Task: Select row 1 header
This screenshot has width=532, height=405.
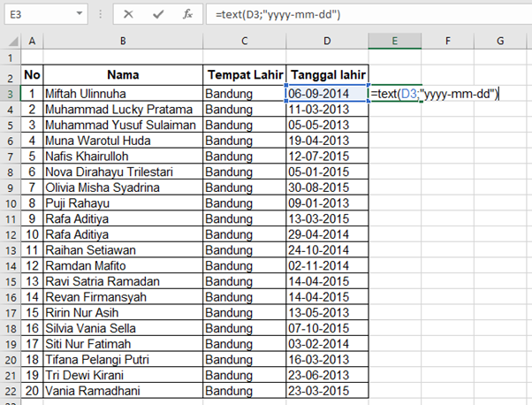Action: click(11, 57)
